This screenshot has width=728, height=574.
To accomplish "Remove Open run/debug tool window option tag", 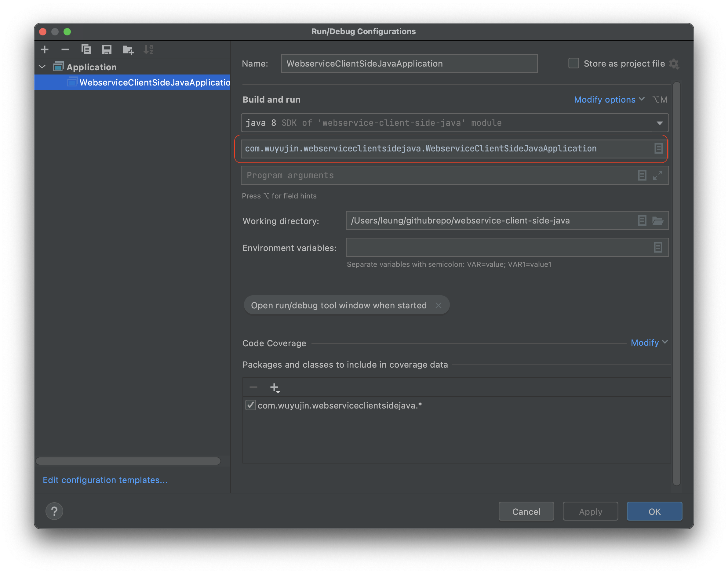I will click(x=438, y=305).
